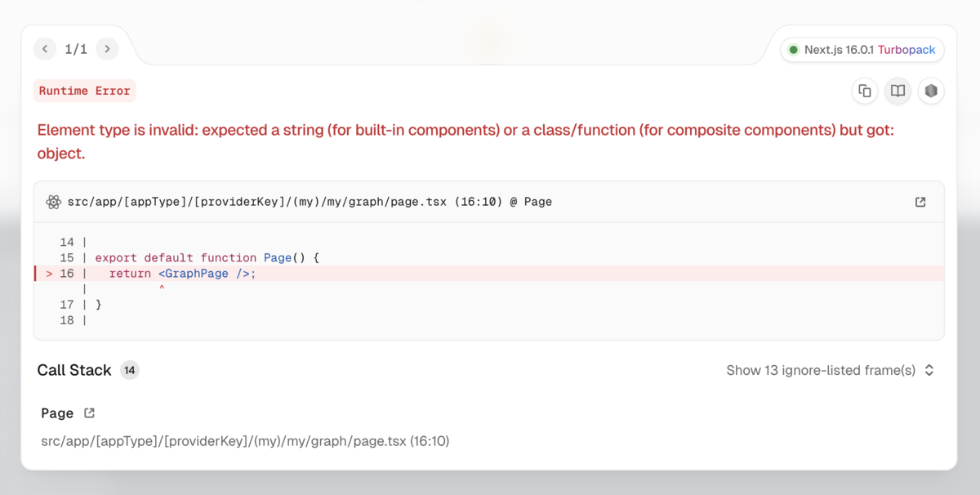The width and height of the screenshot is (980, 495).
Task: Toggle the up-down chevron beside ignore-listed frames
Action: (x=929, y=370)
